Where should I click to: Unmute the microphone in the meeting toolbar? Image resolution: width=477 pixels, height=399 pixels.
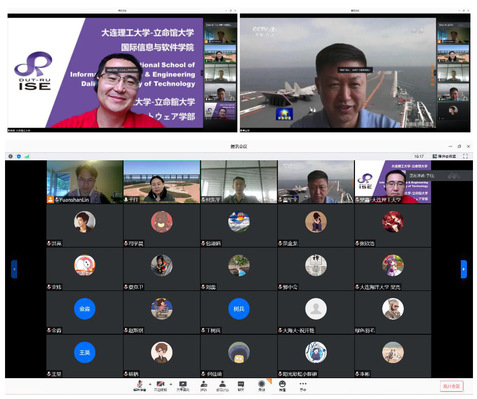click(140, 385)
